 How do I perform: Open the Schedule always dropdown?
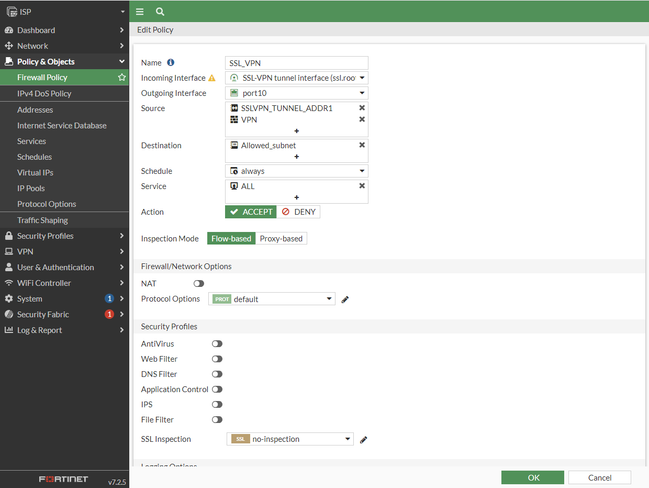(297, 171)
